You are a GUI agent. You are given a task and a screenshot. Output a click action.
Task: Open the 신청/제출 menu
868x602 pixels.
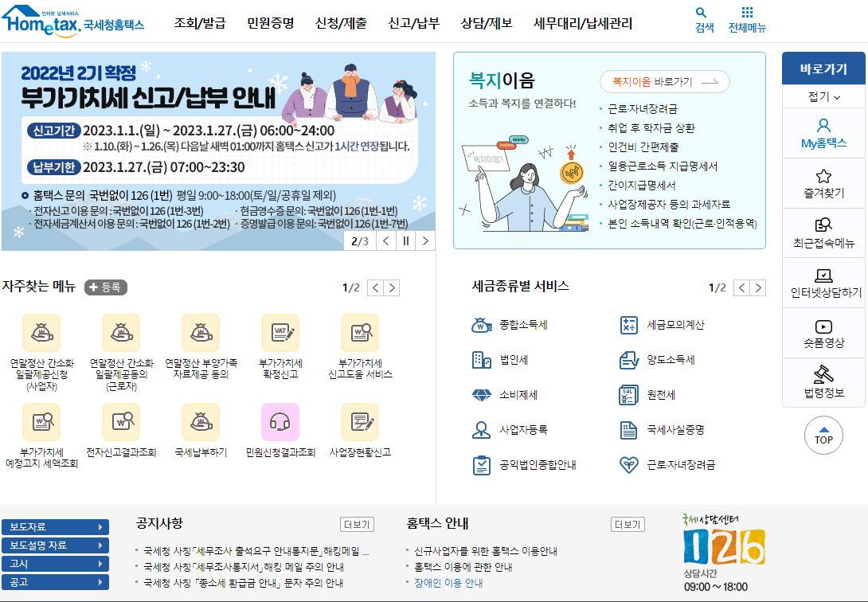coord(341,23)
